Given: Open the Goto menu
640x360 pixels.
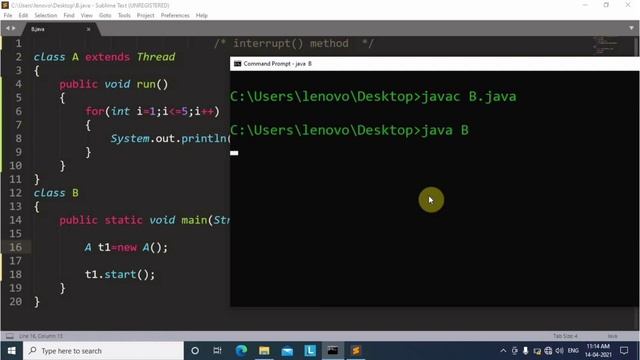Looking at the screenshot, I should 105,16.
